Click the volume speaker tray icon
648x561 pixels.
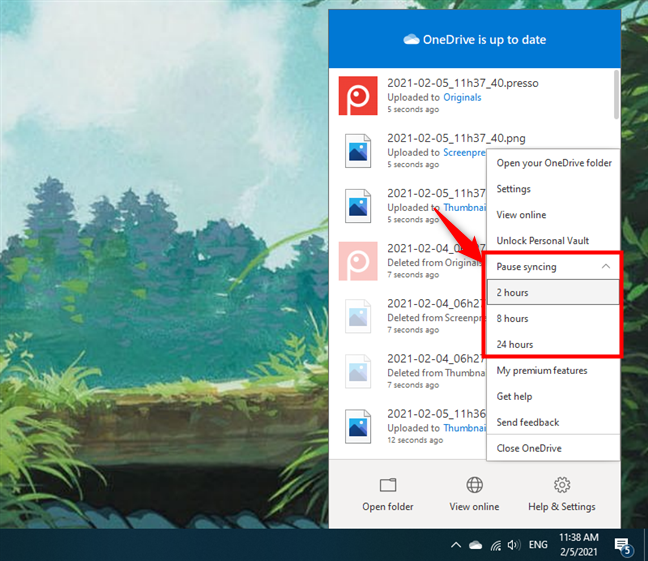pos(514,545)
